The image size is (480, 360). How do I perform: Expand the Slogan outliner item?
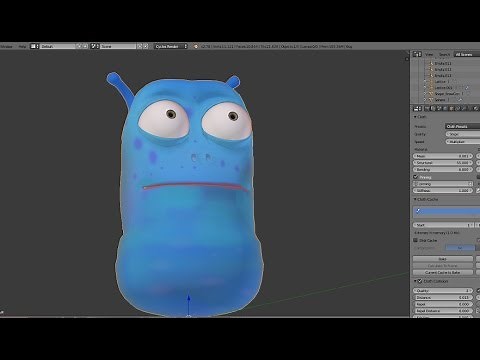pyautogui.click(x=425, y=94)
